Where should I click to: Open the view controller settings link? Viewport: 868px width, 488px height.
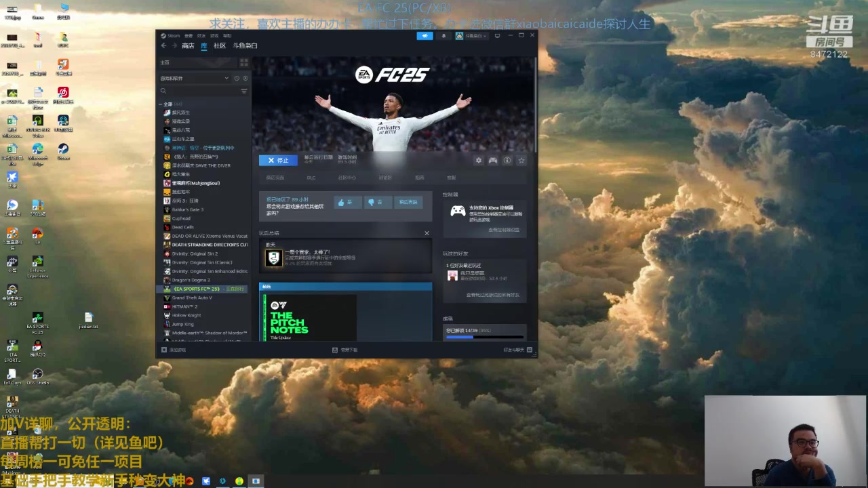coord(504,230)
